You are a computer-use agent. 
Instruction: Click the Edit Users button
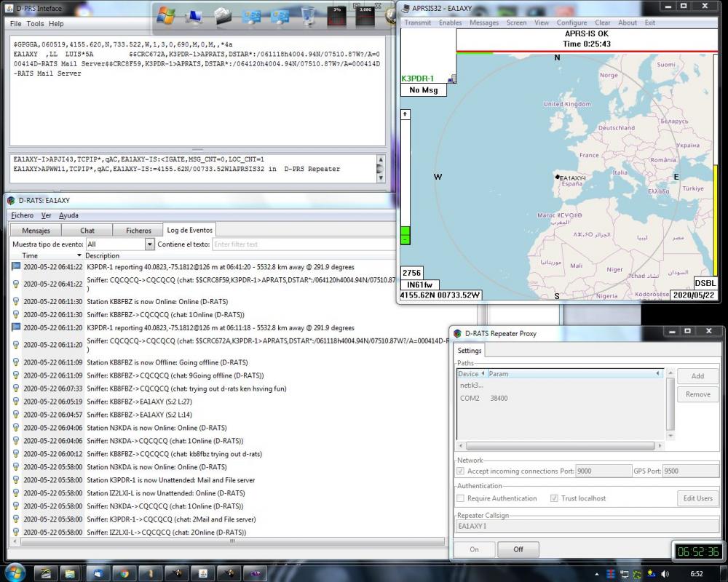(697, 498)
